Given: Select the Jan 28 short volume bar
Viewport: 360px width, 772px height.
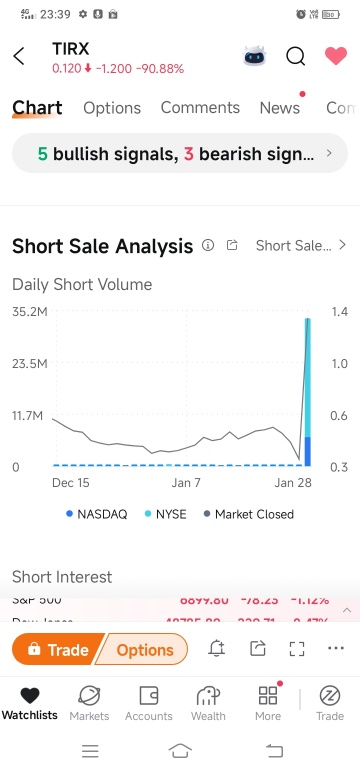Looking at the screenshot, I should [x=308, y=392].
